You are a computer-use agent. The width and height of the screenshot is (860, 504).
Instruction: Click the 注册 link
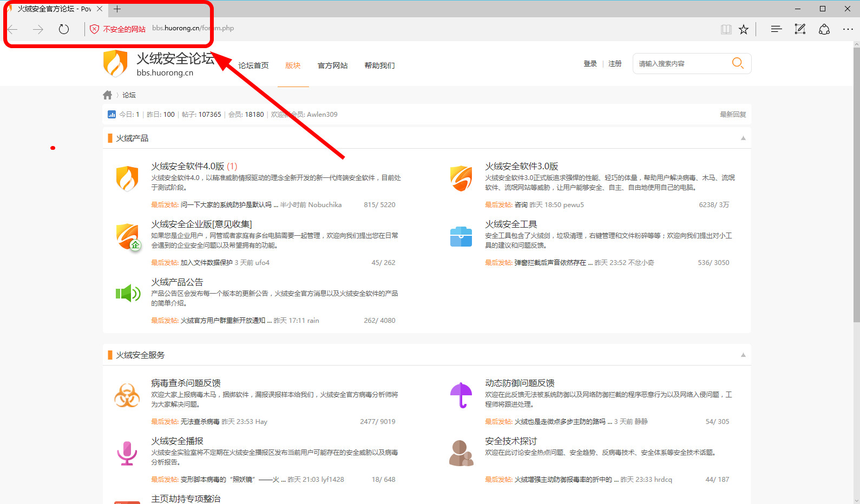615,64
